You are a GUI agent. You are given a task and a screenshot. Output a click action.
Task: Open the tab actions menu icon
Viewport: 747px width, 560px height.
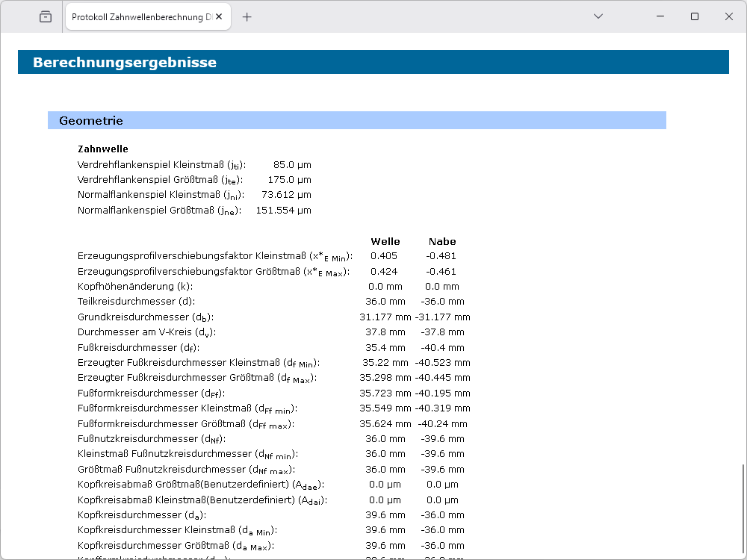pos(46,16)
